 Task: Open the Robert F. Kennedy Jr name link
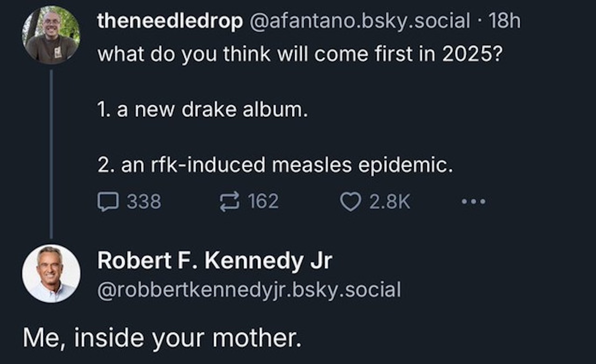[x=215, y=261]
